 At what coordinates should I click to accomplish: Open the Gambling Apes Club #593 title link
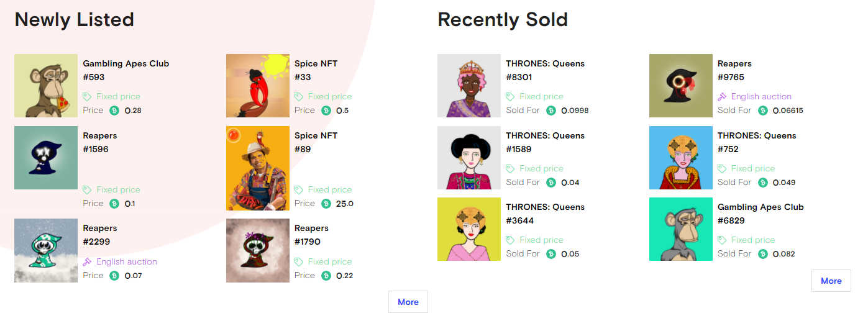(x=126, y=70)
